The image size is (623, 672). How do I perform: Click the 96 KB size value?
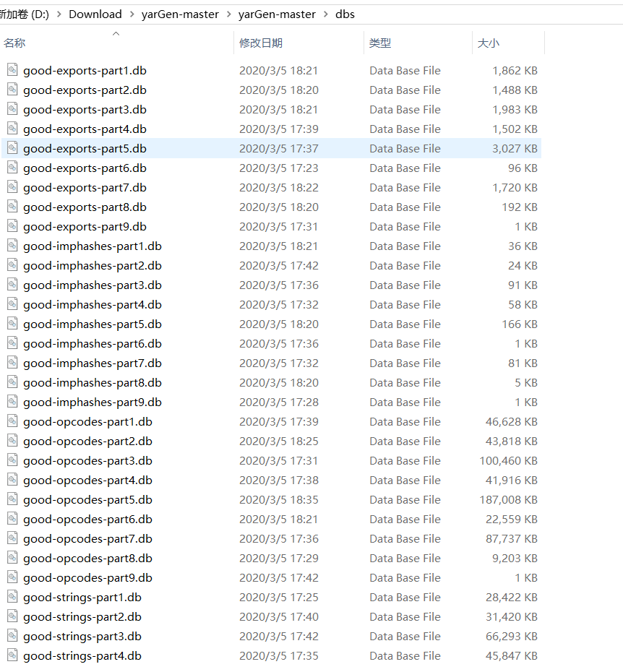click(x=523, y=168)
